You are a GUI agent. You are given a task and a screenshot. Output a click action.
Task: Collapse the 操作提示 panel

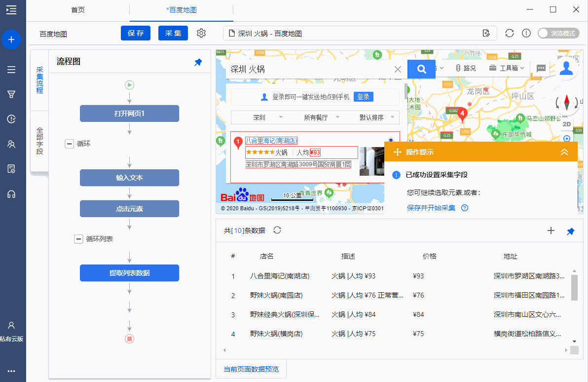click(564, 152)
